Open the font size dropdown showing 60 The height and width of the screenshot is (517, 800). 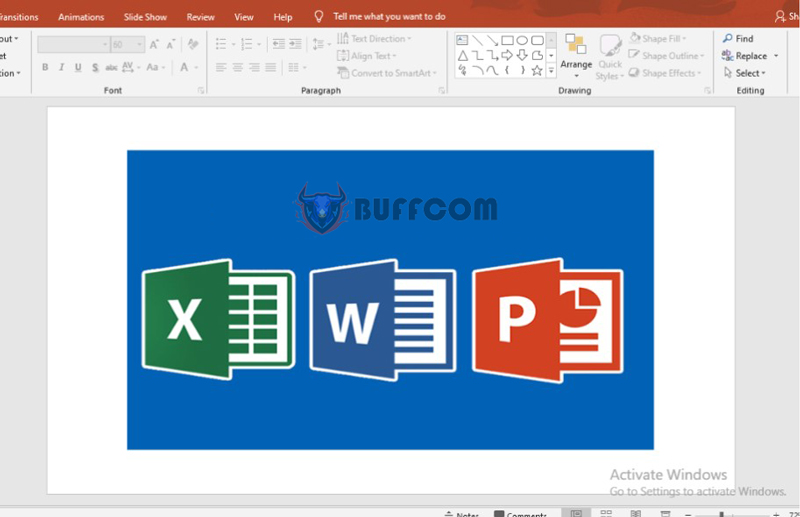[x=128, y=44]
